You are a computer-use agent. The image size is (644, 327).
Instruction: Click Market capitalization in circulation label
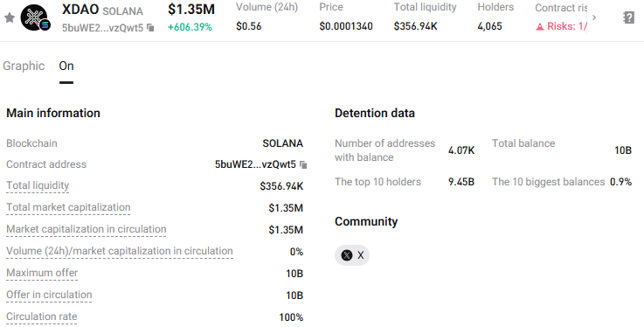coord(87,229)
